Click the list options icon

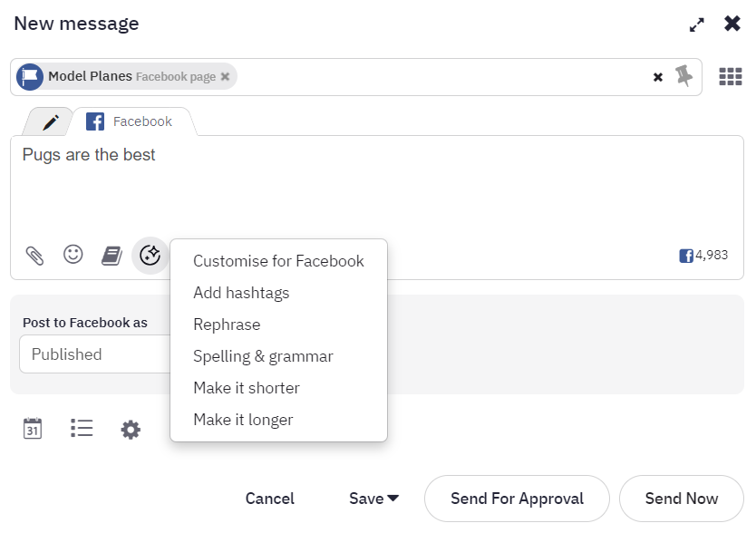[82, 428]
